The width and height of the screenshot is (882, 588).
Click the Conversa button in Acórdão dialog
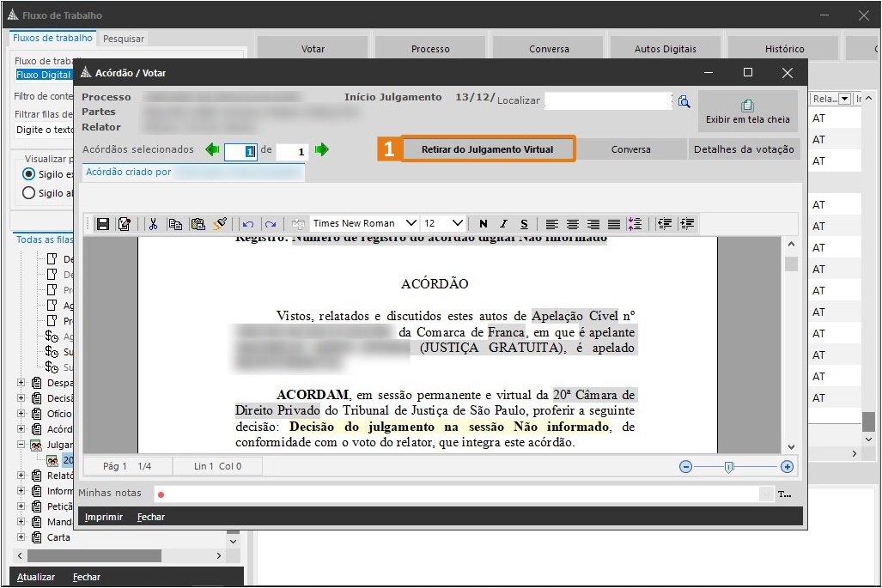coord(630,149)
